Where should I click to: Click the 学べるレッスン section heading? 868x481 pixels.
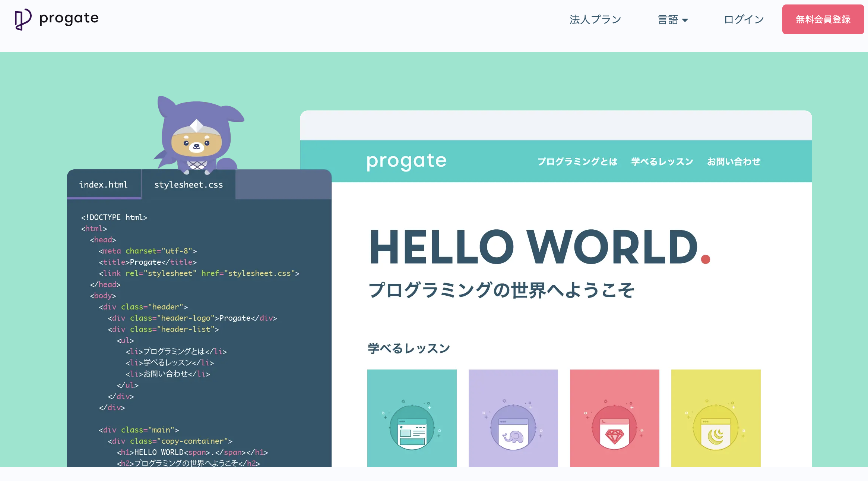(x=409, y=348)
